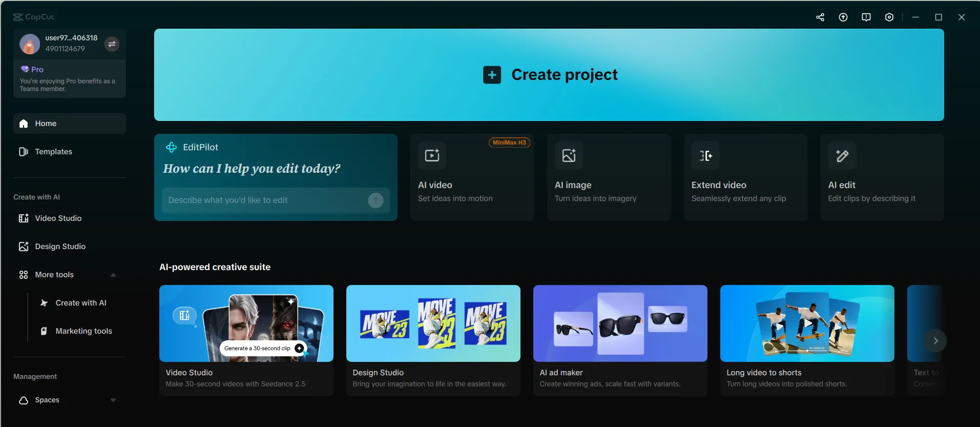The image size is (980, 427).
Task: Click Bring your imagination to life text
Action: click(429, 384)
